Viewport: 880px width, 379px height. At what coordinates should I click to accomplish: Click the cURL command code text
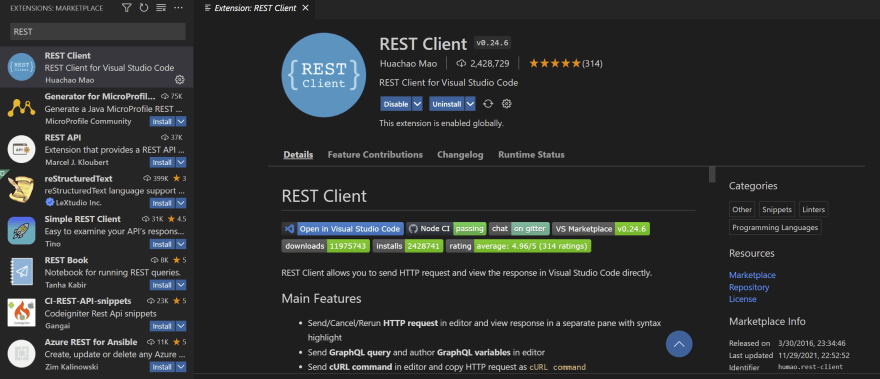[x=557, y=367]
